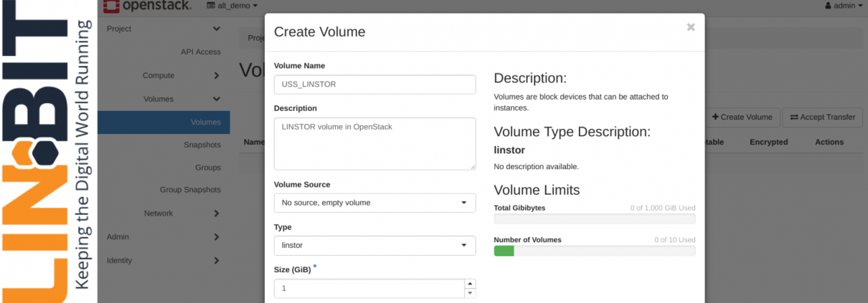Open the alt_demo project dropdown
The image size is (868, 303).
232,6
